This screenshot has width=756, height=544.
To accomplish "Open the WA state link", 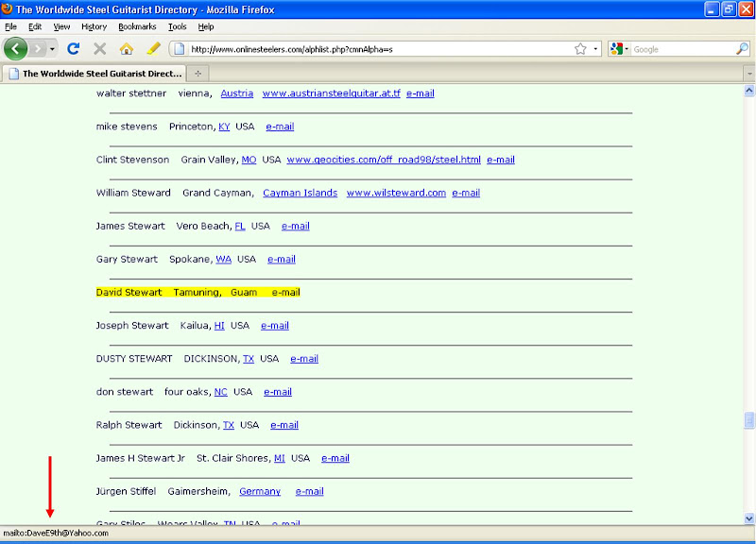I will click(224, 260).
